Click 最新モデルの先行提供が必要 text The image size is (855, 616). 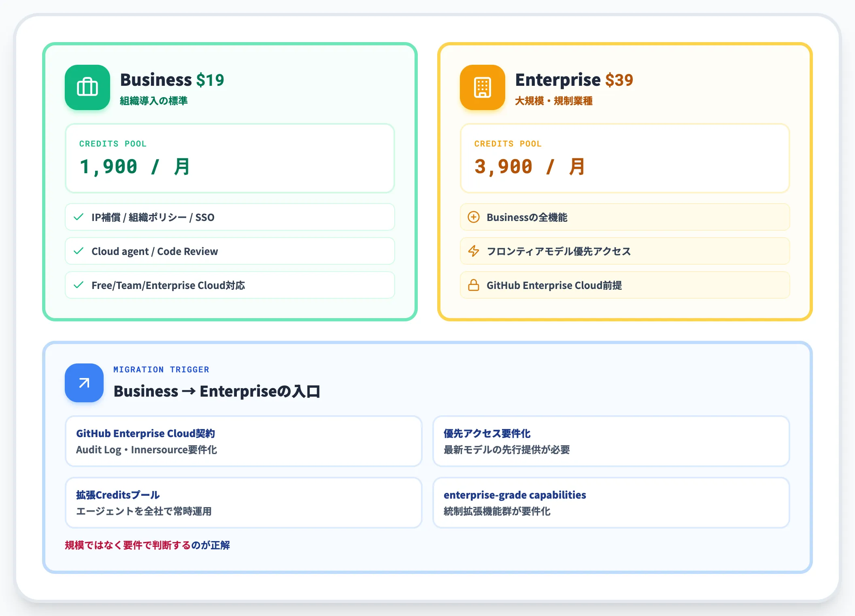pyautogui.click(x=507, y=450)
